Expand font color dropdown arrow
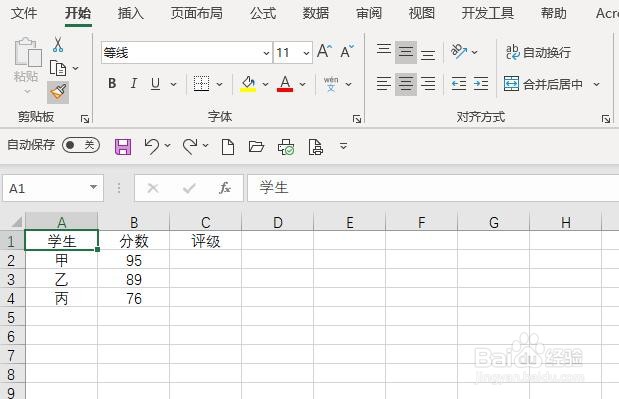619x399 pixels. [302, 84]
